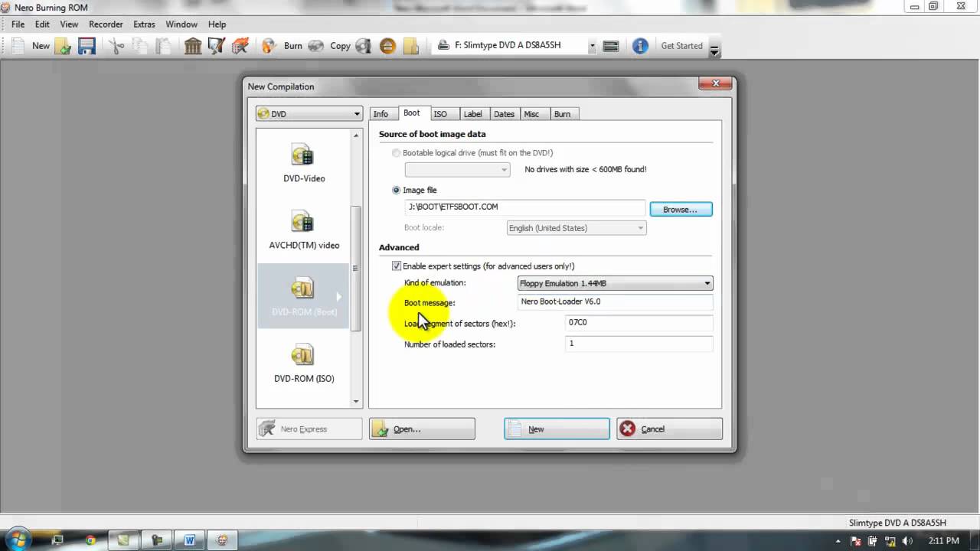Switch to the Label tab
Image resolution: width=980 pixels, height=551 pixels.
[473, 114]
